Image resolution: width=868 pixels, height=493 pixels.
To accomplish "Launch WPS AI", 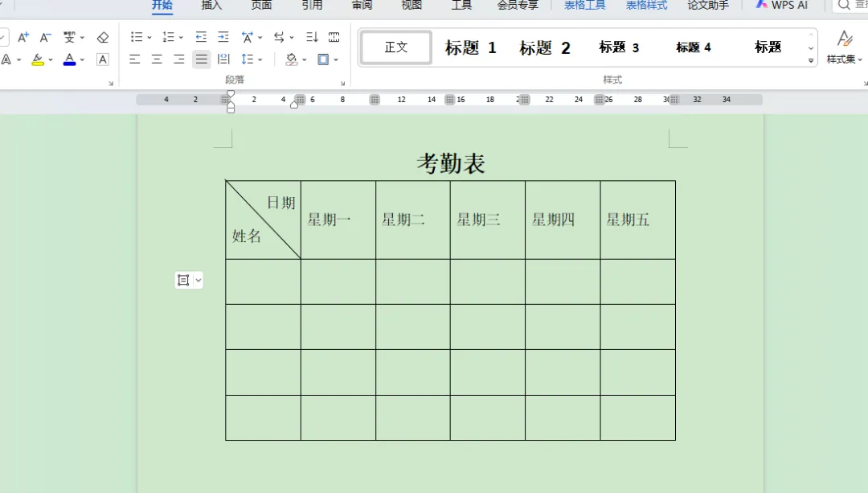I will coord(782,5).
